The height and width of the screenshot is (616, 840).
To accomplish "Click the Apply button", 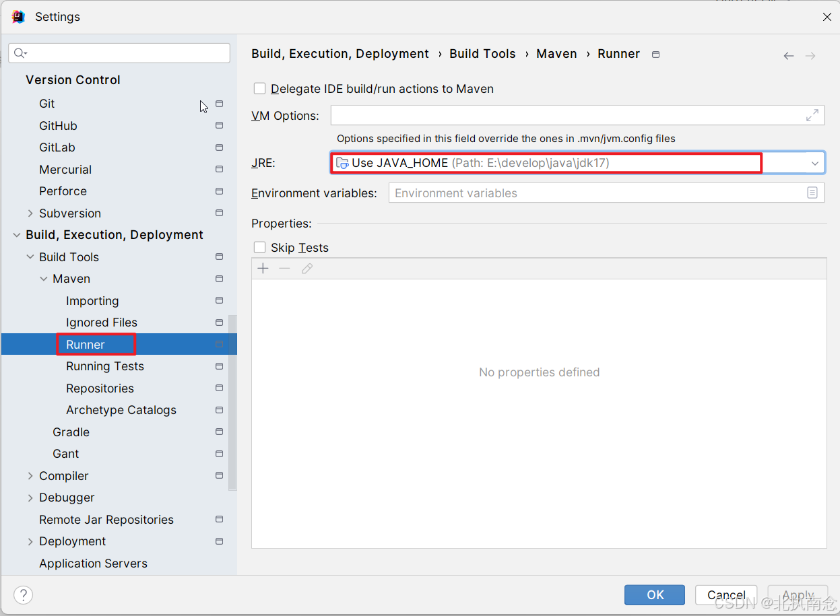I will click(798, 595).
